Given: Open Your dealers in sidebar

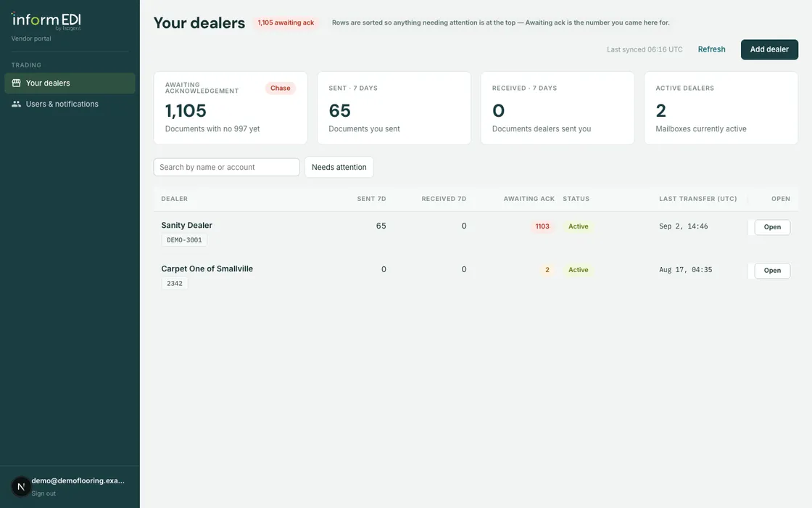Looking at the screenshot, I should click(x=70, y=83).
